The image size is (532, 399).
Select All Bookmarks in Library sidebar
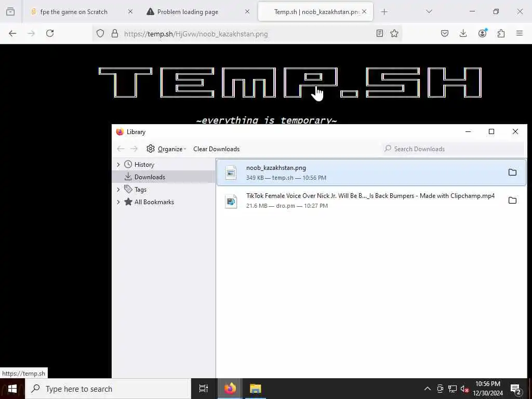click(154, 202)
